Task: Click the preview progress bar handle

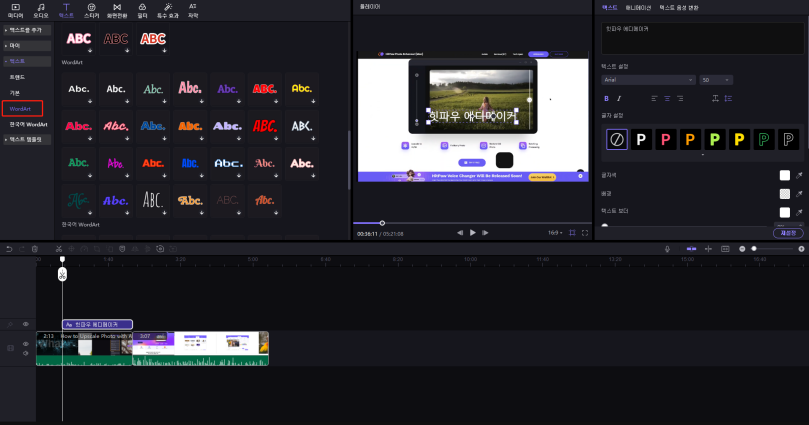Action: click(x=382, y=223)
